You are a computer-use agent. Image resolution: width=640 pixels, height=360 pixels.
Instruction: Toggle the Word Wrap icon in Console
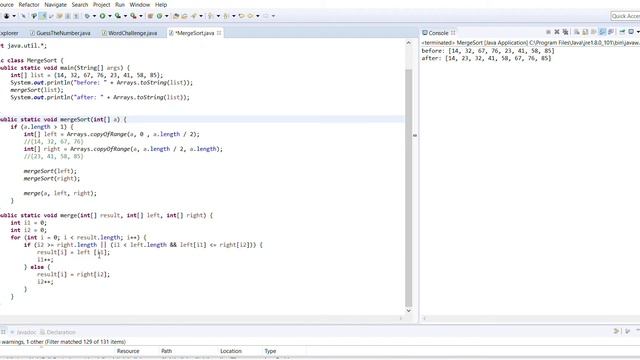[593, 32]
